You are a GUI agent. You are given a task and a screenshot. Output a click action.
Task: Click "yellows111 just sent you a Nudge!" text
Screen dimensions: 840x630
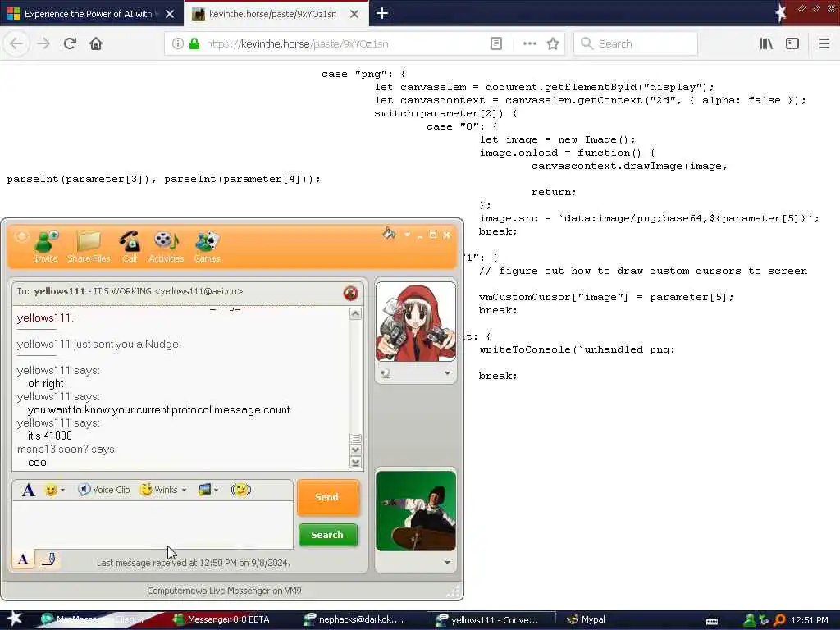[x=99, y=344]
